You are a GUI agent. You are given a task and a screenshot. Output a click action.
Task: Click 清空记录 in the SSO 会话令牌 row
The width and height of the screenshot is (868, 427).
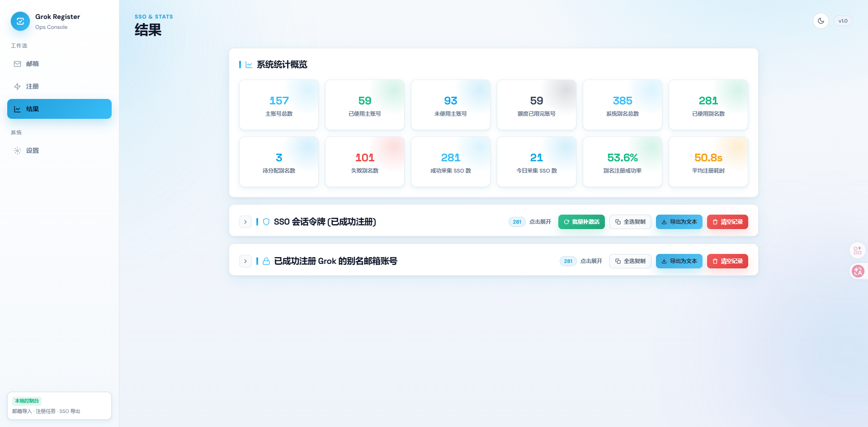pyautogui.click(x=728, y=222)
